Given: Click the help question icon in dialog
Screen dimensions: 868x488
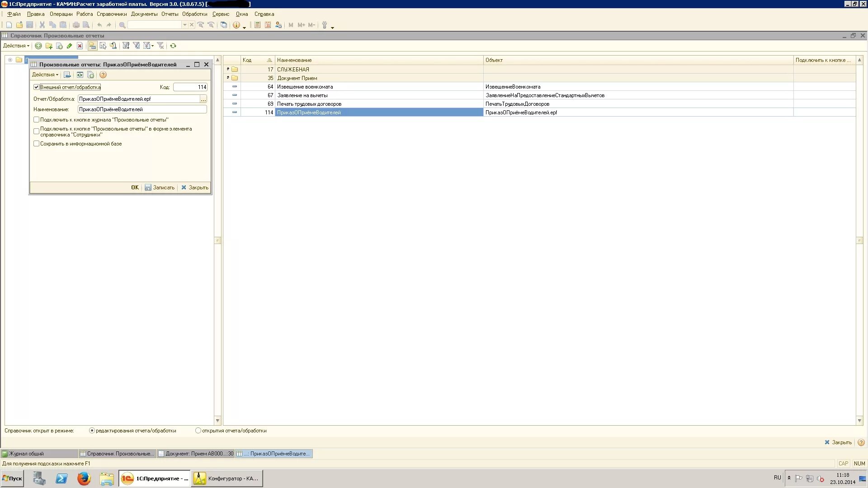Looking at the screenshot, I should tap(103, 75).
